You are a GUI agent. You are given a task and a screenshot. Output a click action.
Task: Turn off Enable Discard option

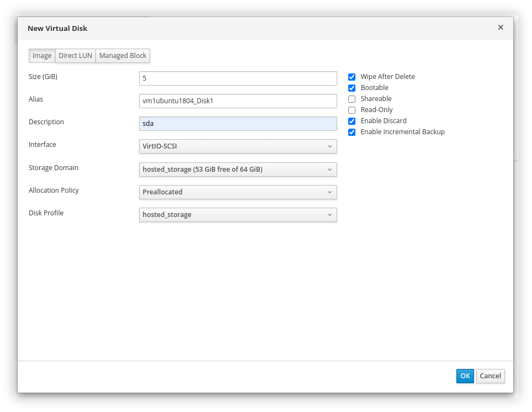pos(352,121)
